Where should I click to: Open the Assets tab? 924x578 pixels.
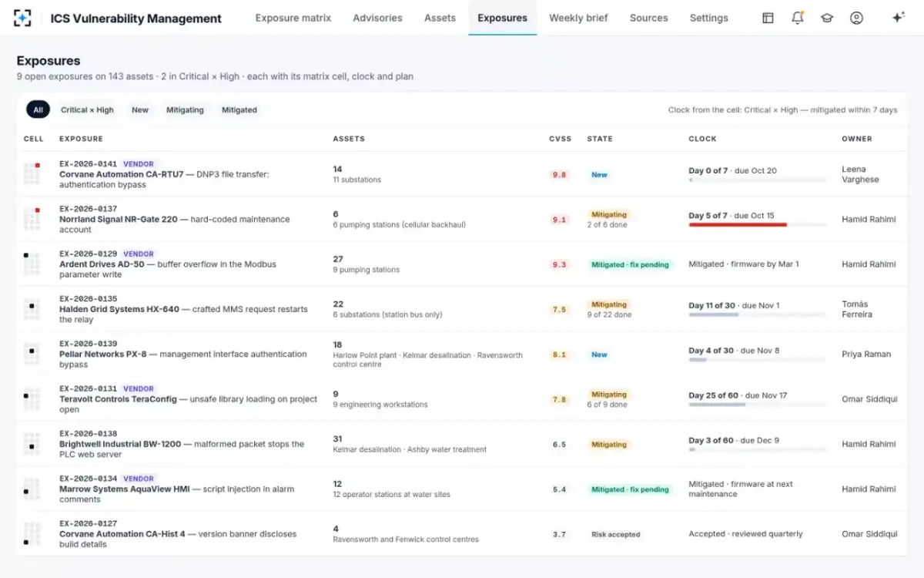tap(440, 18)
